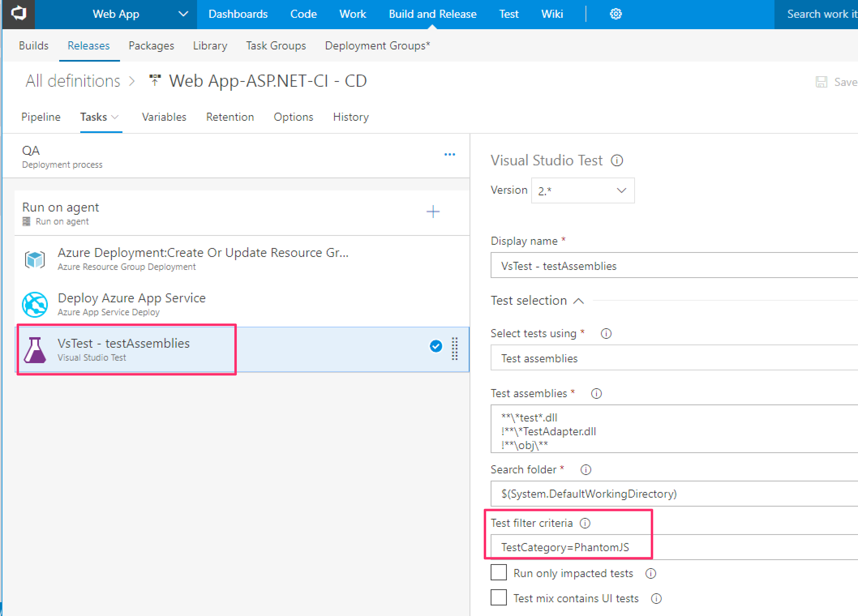The width and height of the screenshot is (858, 616).
Task: Click the All definitions breadcrumb link
Action: pos(73,81)
